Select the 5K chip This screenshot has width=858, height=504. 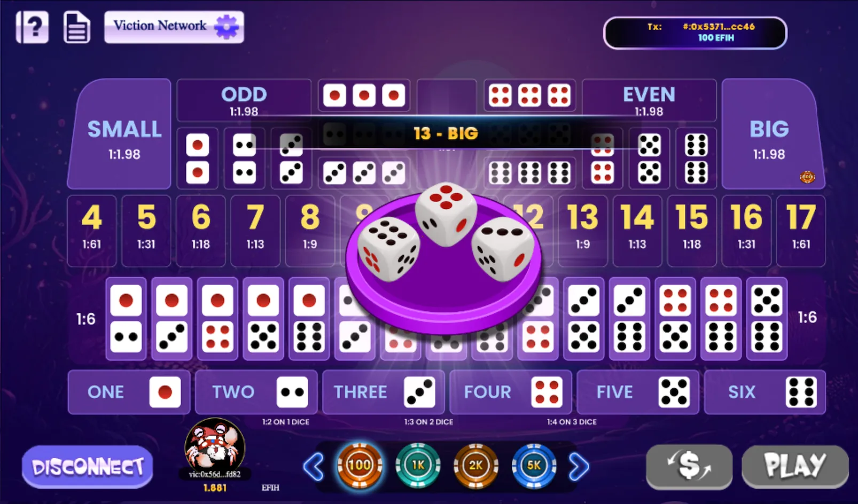534,466
